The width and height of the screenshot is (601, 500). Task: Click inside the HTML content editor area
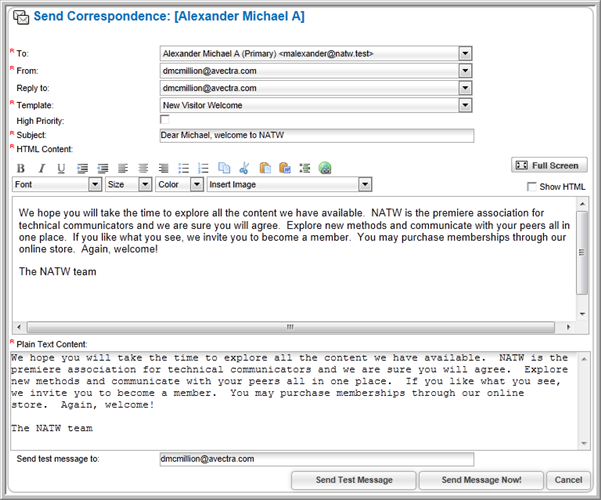coord(294,259)
